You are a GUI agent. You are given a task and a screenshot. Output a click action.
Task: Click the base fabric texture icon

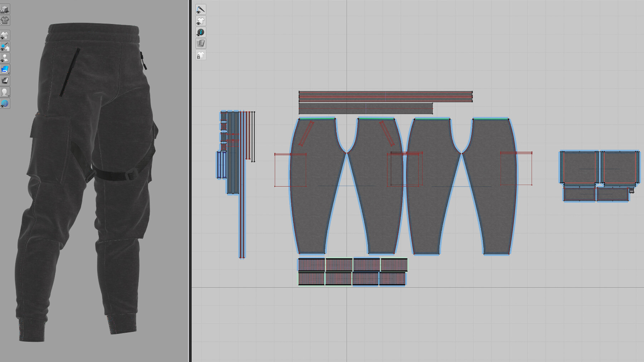[200, 44]
